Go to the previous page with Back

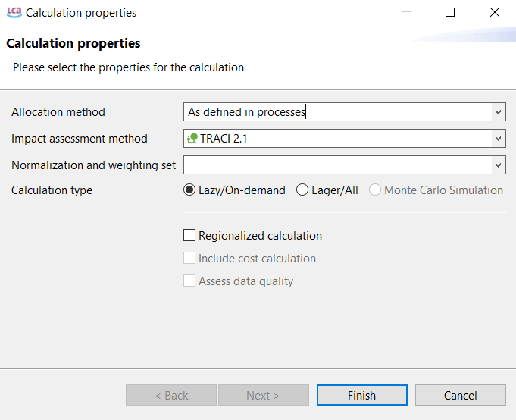171,395
